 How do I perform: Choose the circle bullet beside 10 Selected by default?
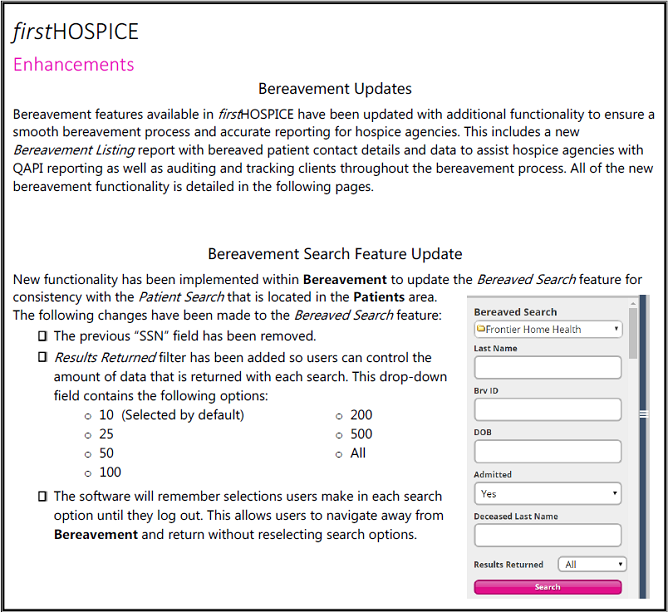87,416
